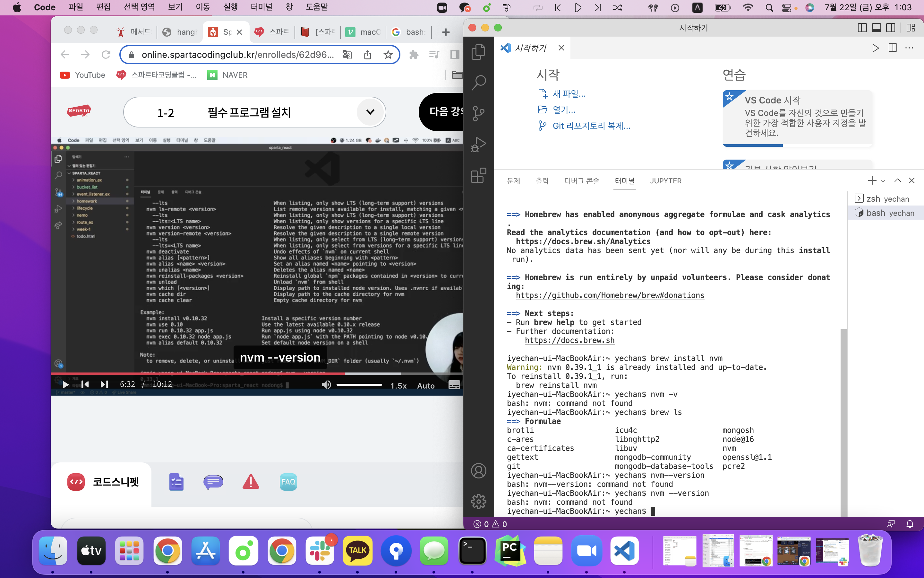
Task: Expand the terminal launch profile dropdown
Action: 883,181
